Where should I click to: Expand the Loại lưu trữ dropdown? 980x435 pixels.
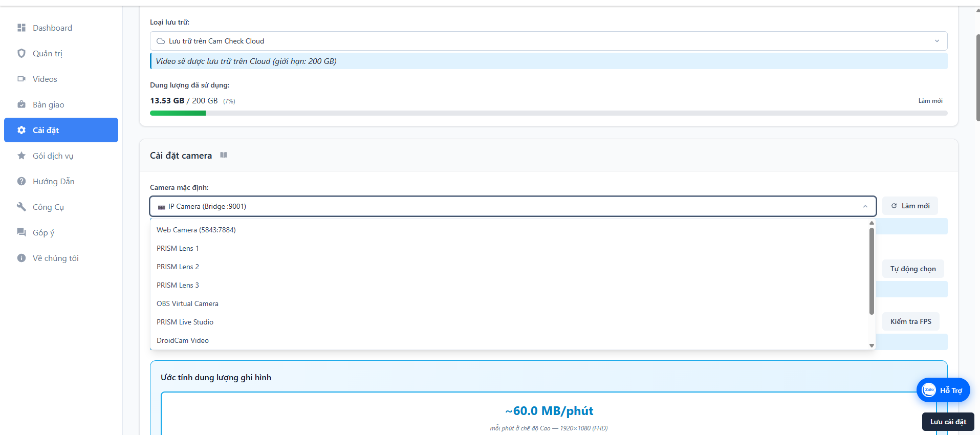click(549, 41)
